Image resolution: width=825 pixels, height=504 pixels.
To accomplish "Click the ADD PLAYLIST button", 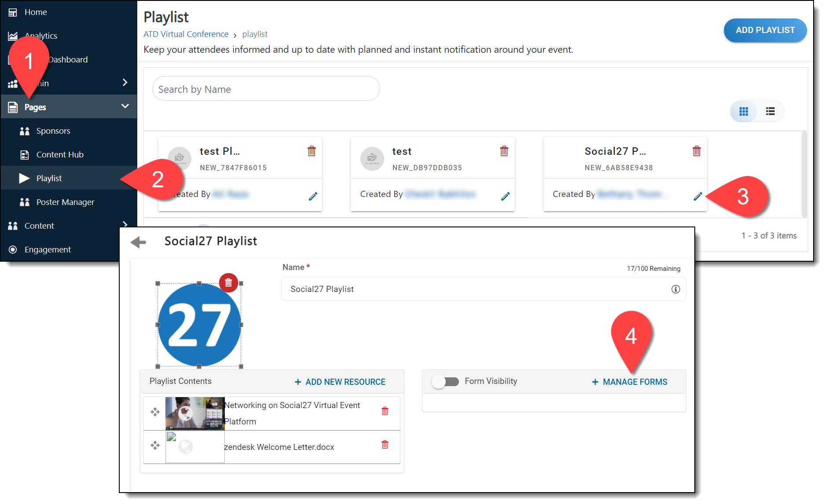I will (x=765, y=30).
